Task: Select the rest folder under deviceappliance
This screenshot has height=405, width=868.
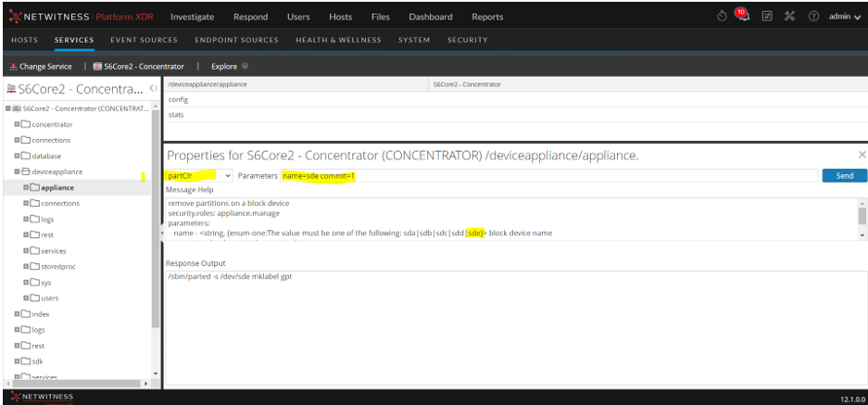Action: tap(47, 234)
